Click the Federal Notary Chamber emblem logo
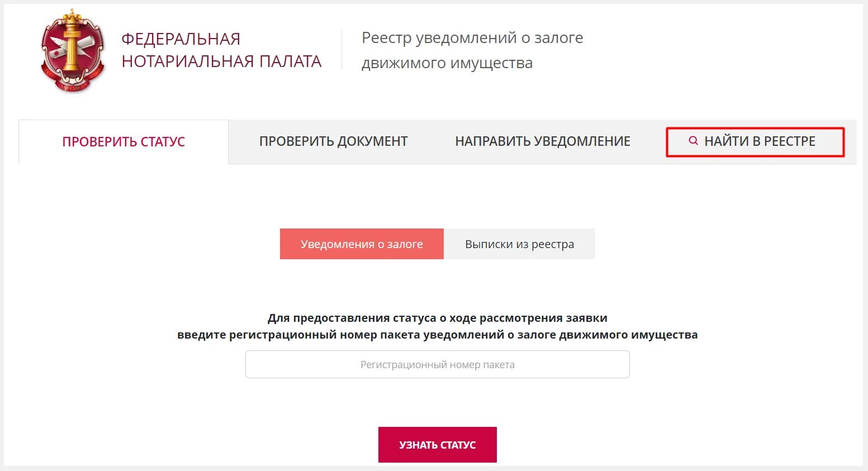 tap(72, 51)
